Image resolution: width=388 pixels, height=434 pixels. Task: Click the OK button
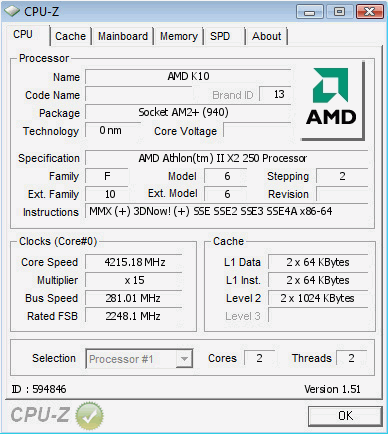click(345, 416)
